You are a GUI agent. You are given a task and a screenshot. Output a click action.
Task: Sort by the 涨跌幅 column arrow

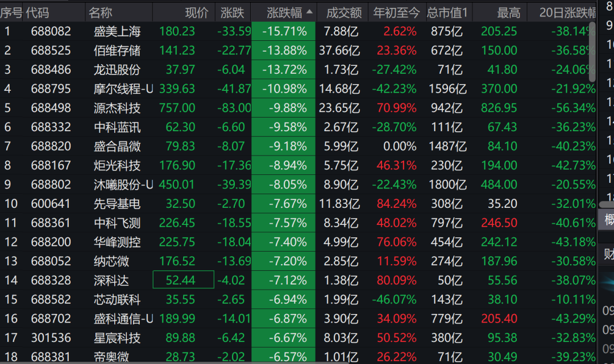(x=310, y=12)
